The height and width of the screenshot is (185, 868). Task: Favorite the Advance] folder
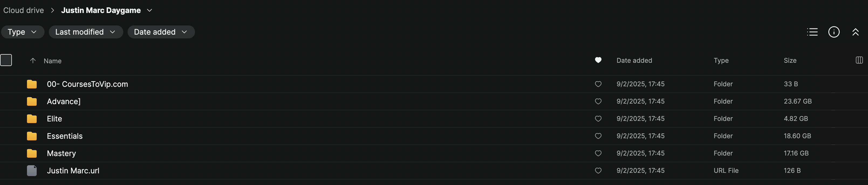click(x=598, y=101)
